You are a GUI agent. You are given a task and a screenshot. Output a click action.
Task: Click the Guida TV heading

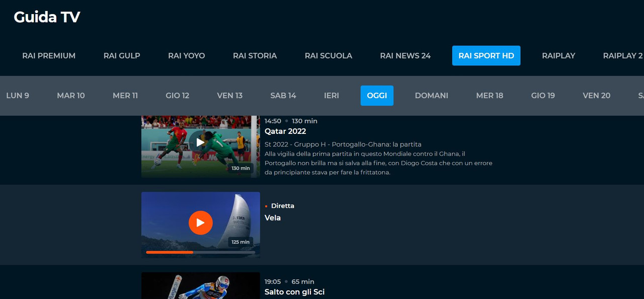[47, 17]
